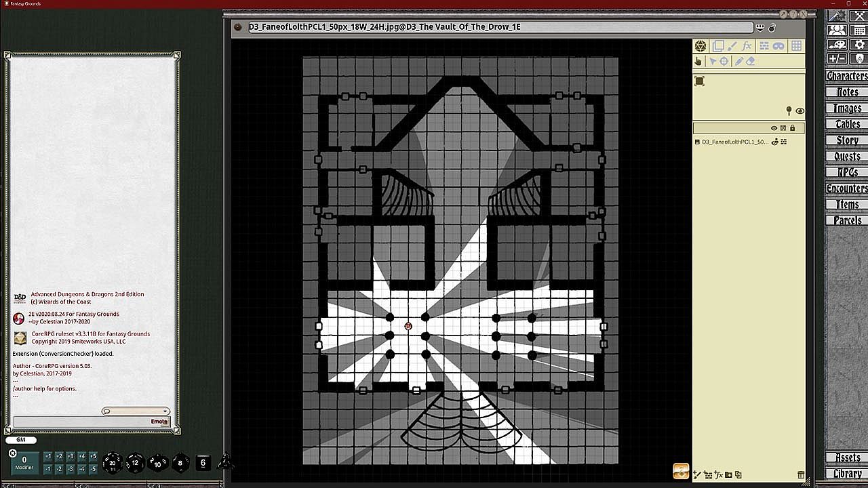Viewport: 868px width, 488px height.
Task: Click the token icon on the D3_FaneofLolth layer row
Action: pyautogui.click(x=775, y=142)
